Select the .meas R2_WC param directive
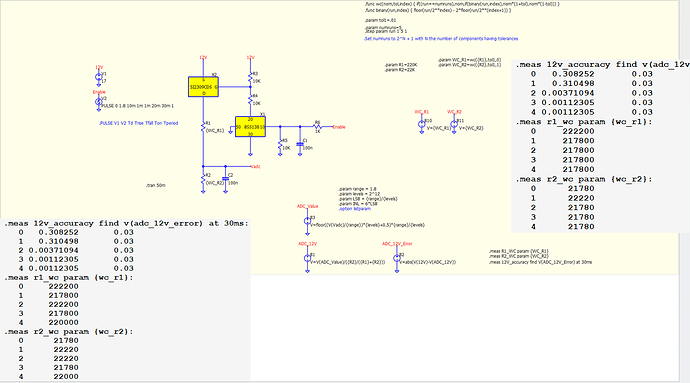690x383 pixels. (x=519, y=256)
